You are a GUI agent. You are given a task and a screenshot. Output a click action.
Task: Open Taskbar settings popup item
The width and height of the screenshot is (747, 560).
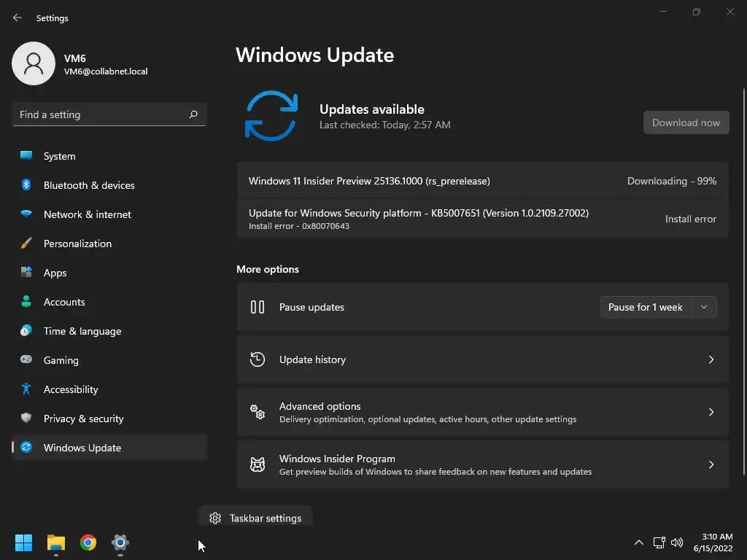click(x=256, y=518)
